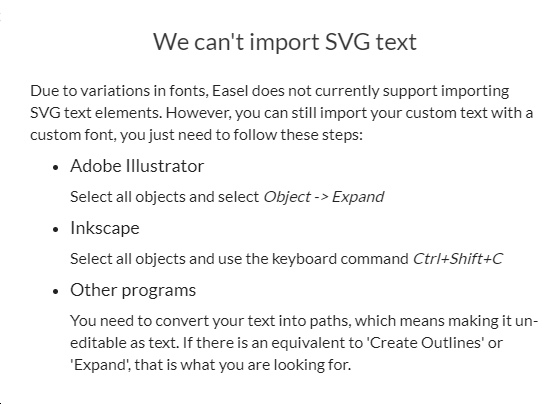Click "that is what you are looking for"
This screenshot has height=404, width=544.
tap(243, 365)
